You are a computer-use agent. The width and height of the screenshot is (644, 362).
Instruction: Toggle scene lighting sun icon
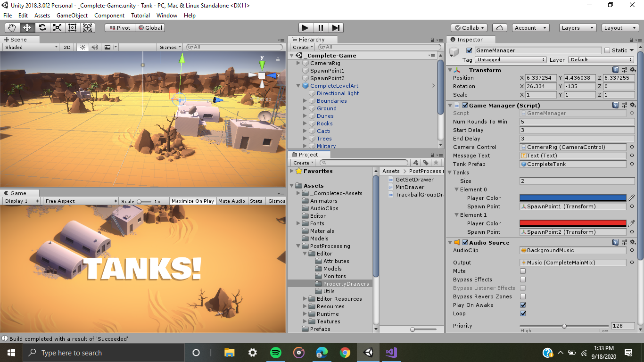pyautogui.click(x=83, y=47)
